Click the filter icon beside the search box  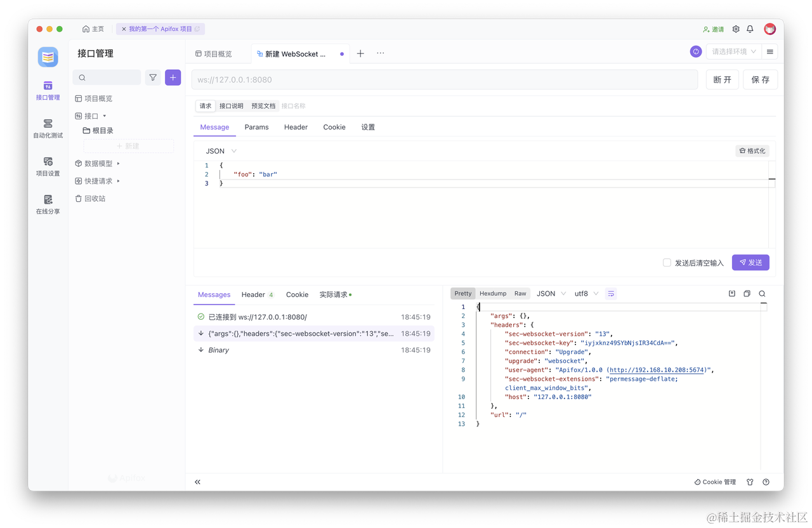tap(152, 77)
